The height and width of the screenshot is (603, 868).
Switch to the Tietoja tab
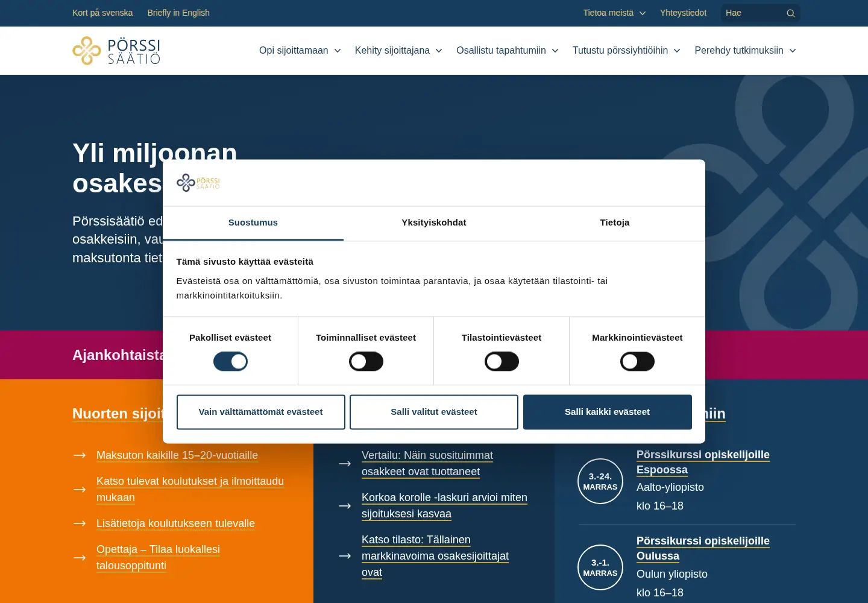(x=615, y=223)
